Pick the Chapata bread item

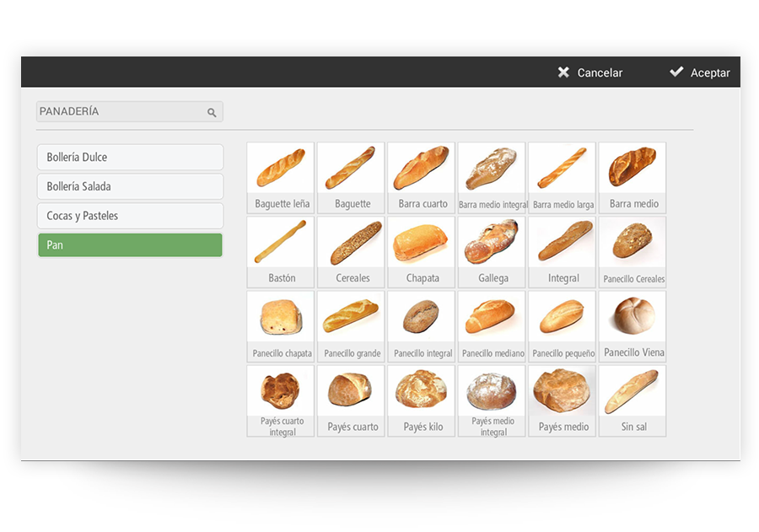421,252
